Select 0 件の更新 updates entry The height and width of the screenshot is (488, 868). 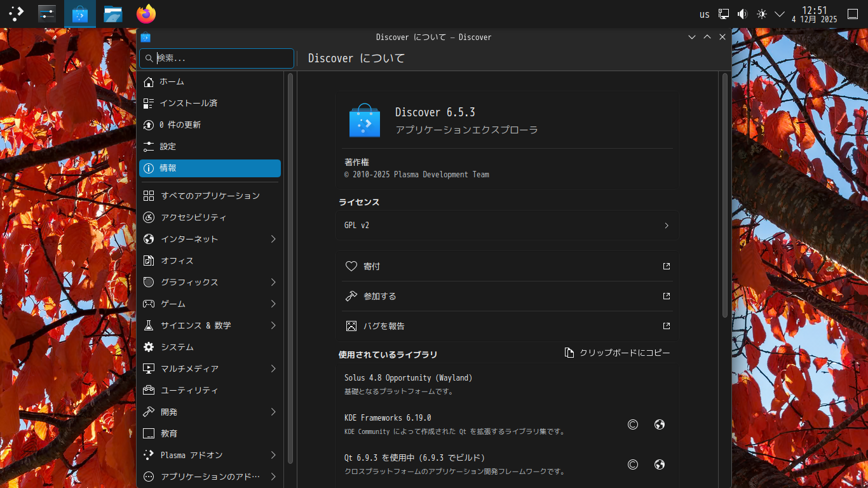210,125
